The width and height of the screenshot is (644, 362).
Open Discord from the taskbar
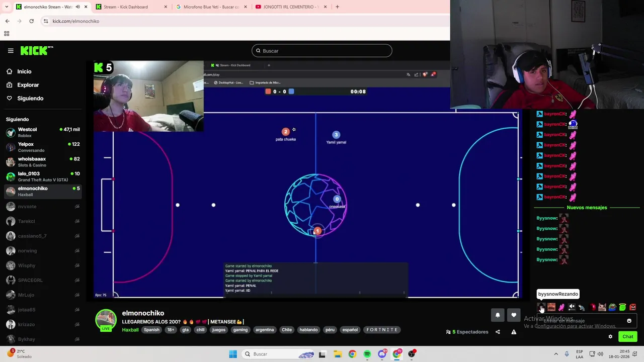pyautogui.click(x=382, y=354)
